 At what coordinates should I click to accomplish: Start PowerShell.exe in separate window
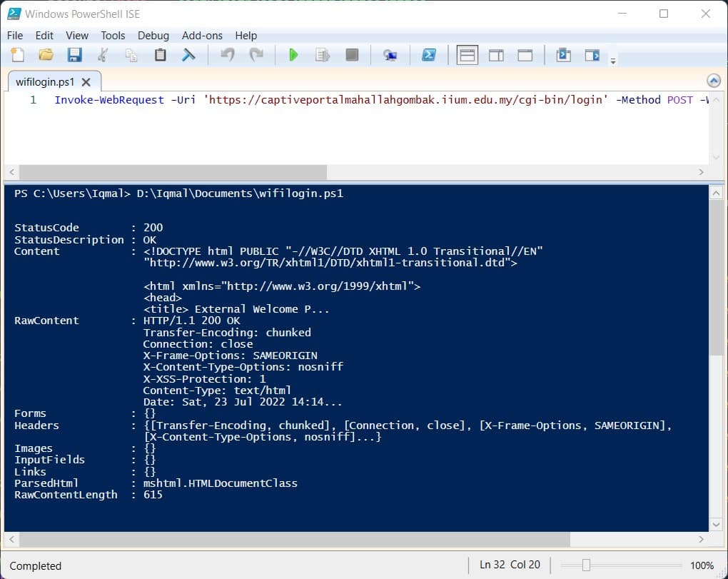[x=428, y=55]
